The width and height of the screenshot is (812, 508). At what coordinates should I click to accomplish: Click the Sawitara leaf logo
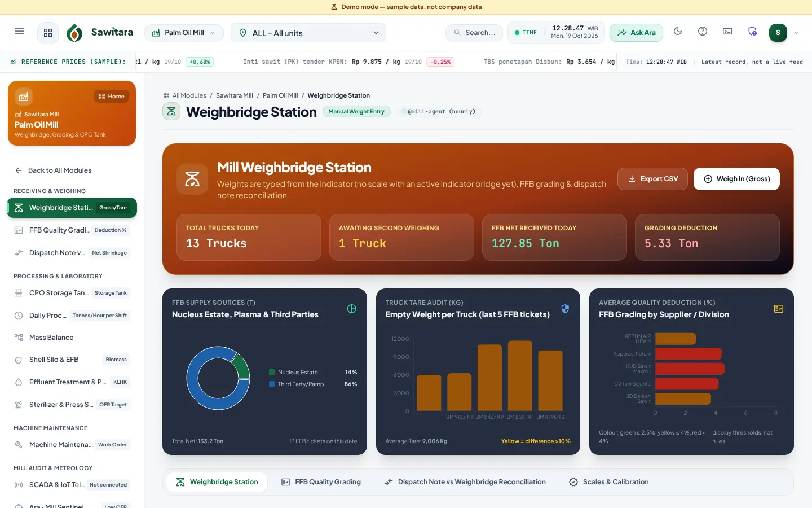point(74,33)
